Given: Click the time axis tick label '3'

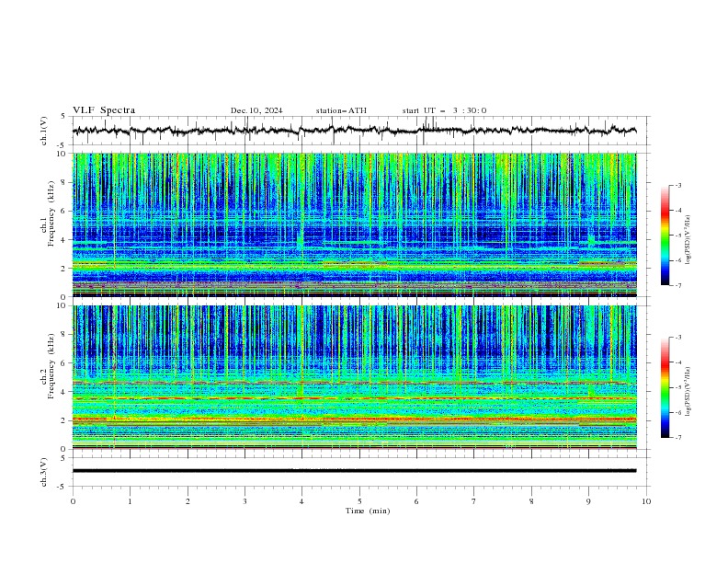Looking at the screenshot, I should [x=245, y=501].
